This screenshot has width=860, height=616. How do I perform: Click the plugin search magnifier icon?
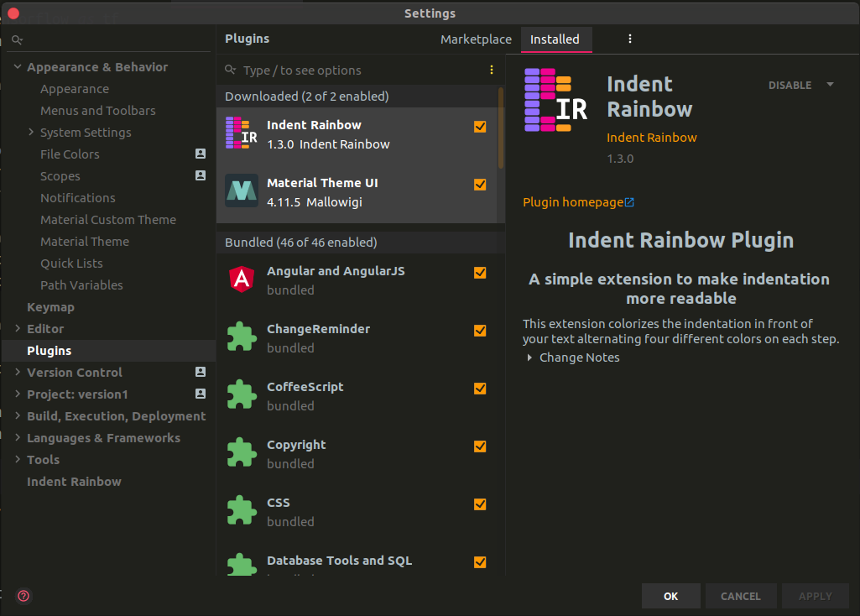[x=231, y=70]
